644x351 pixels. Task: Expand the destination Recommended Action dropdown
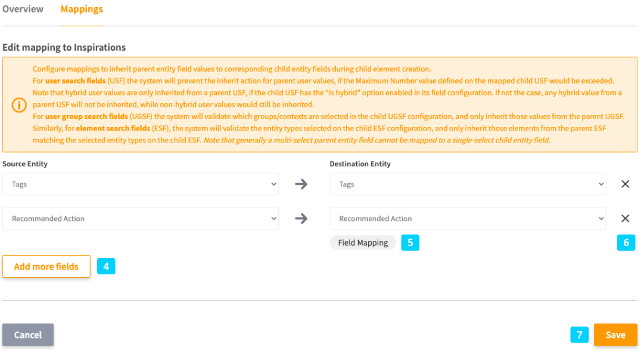click(x=468, y=219)
